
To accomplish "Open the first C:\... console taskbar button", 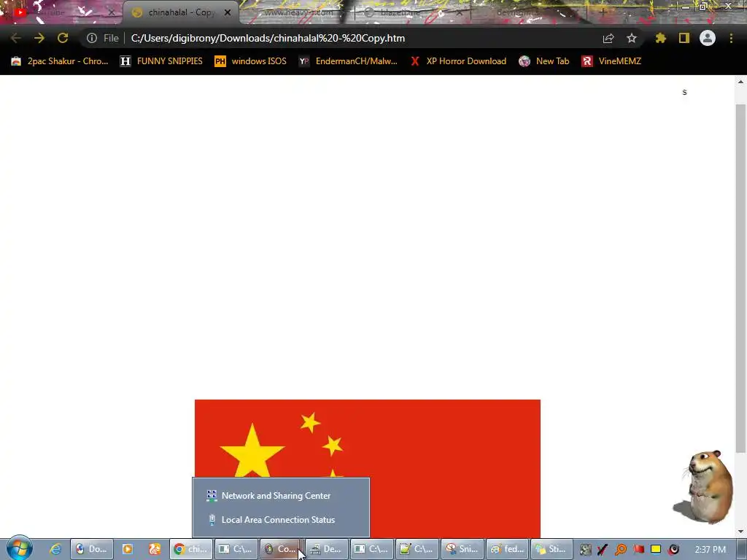I will pos(236,549).
